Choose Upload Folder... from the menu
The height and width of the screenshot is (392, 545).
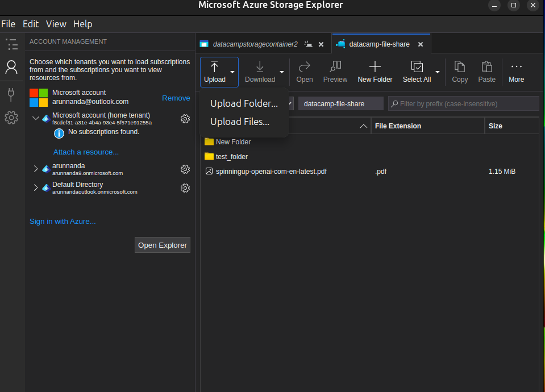pos(244,103)
